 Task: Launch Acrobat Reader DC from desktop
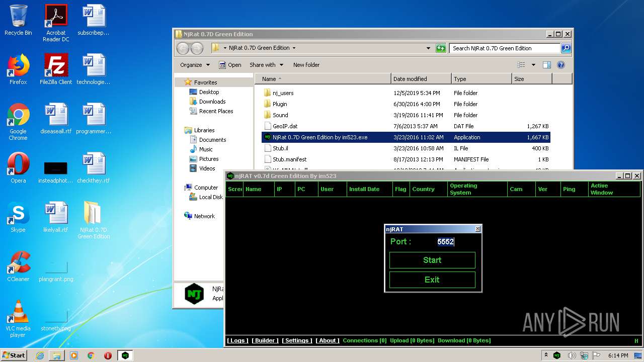[56, 23]
